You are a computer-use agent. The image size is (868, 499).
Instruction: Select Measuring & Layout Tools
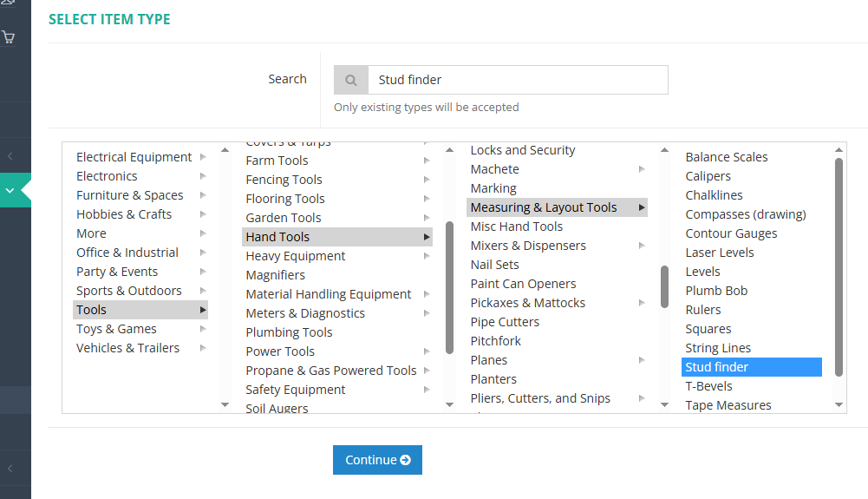point(557,207)
